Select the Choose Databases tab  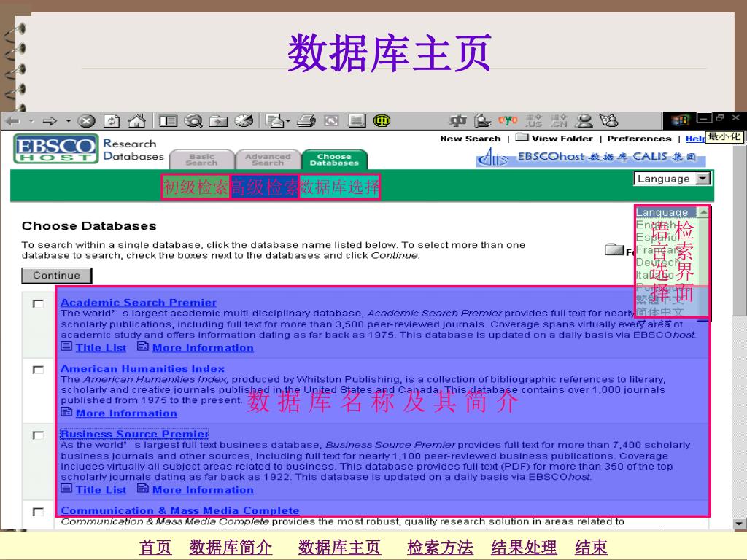(x=334, y=160)
